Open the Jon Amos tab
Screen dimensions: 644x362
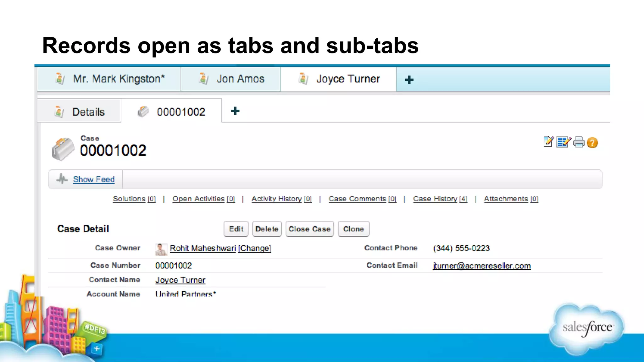231,79
